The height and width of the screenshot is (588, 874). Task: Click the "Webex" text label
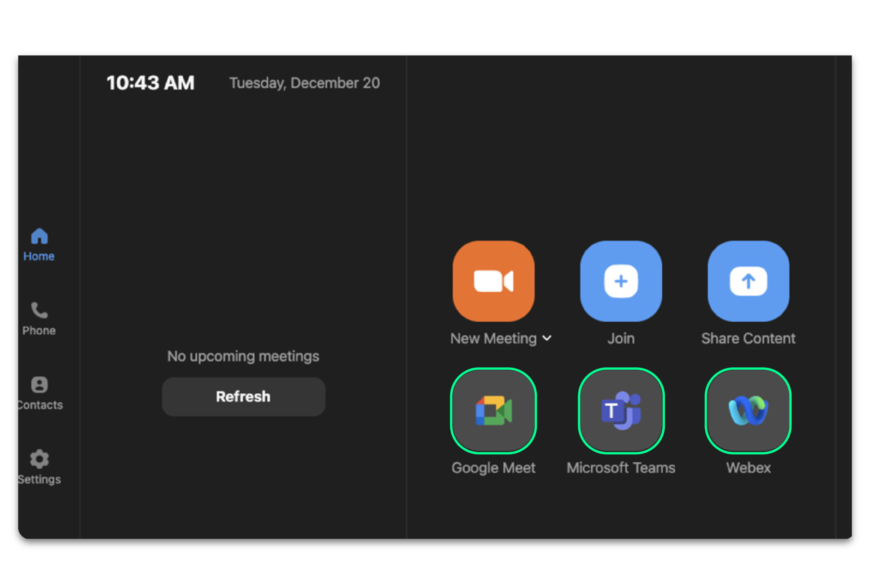[x=748, y=468]
